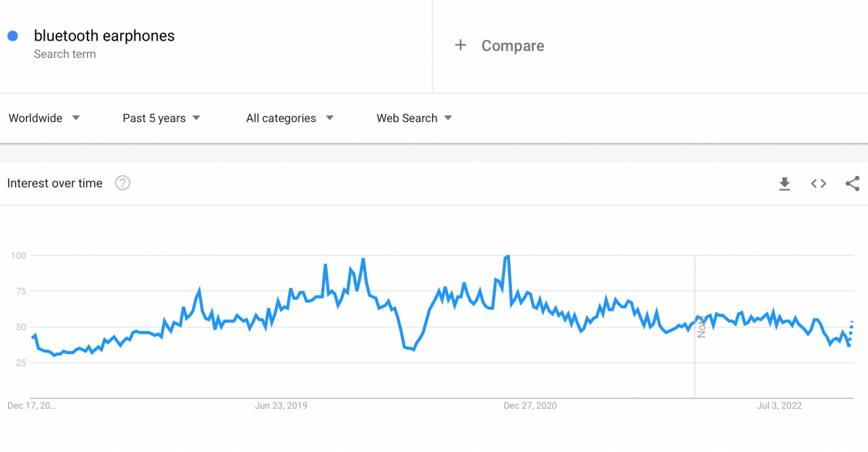Select the bluetooth earphones search term

coord(104,35)
